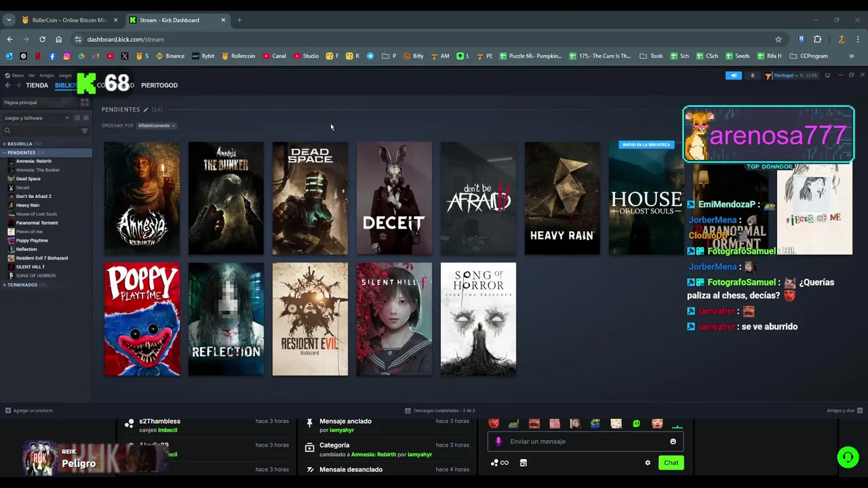The width and height of the screenshot is (868, 488).
Task: Open the emoji picker in chat input
Action: coord(673,441)
